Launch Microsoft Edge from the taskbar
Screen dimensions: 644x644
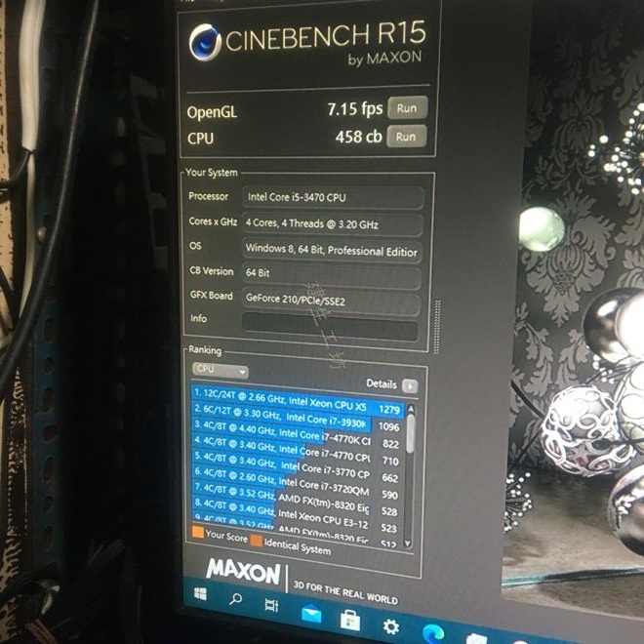tap(433, 633)
